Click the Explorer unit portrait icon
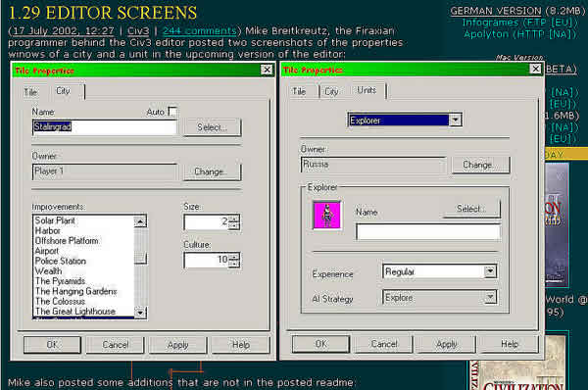This screenshot has height=390, width=588. (x=327, y=215)
